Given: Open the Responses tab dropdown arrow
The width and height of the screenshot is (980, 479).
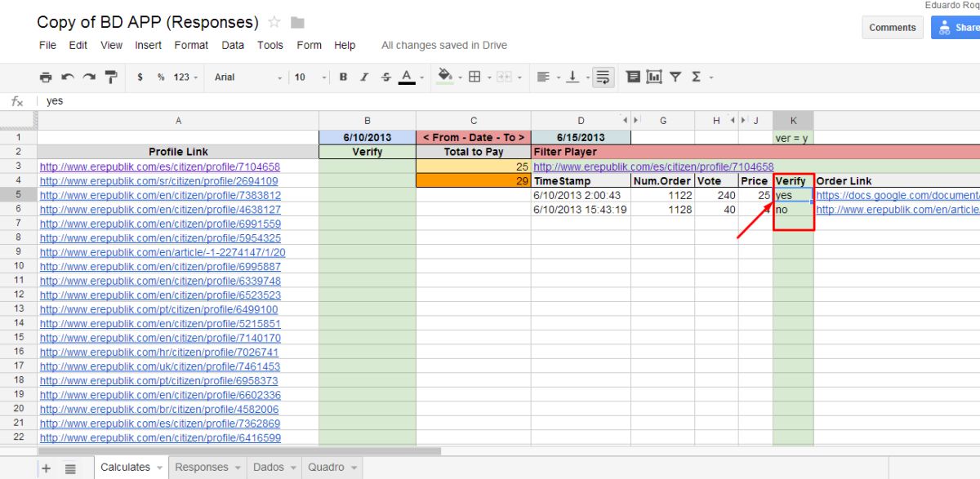Looking at the screenshot, I should (238, 468).
